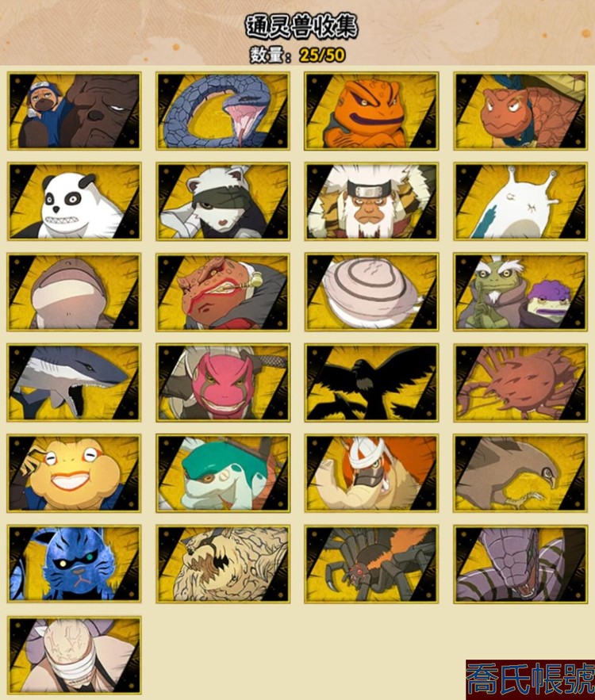Tap the smiling yellow toad card
Screen dimensions: 595x700
74,473
